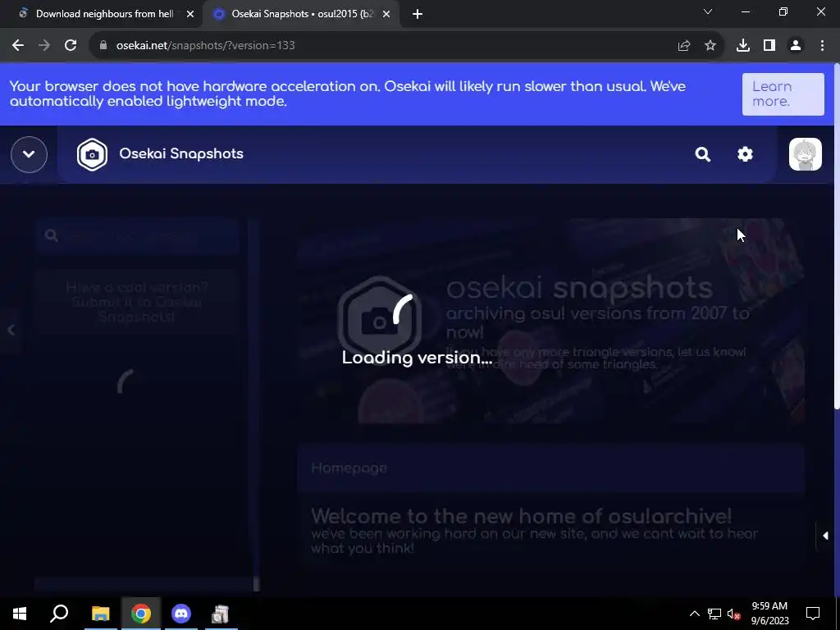Toggle the Chrome side panel

tap(769, 46)
